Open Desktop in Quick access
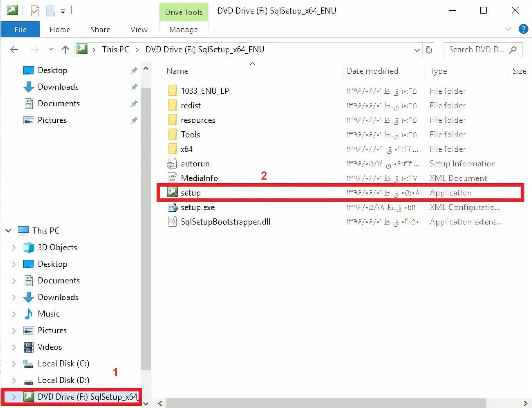The height and width of the screenshot is (408, 532). pos(52,70)
